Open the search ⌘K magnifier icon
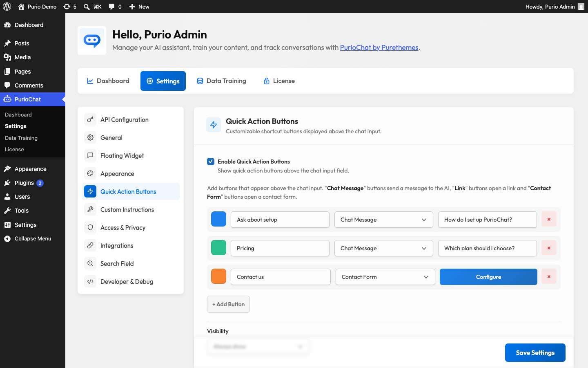 tap(87, 7)
